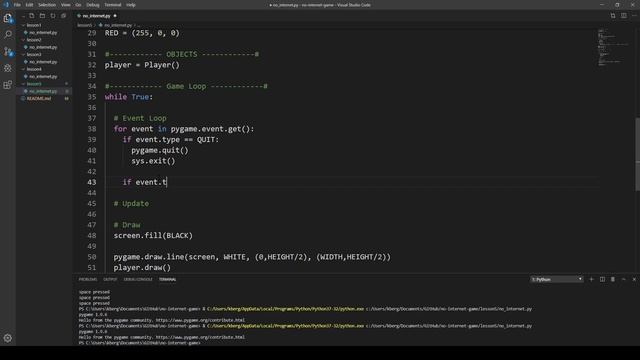Switch to the Problems panel tab

click(x=88, y=280)
